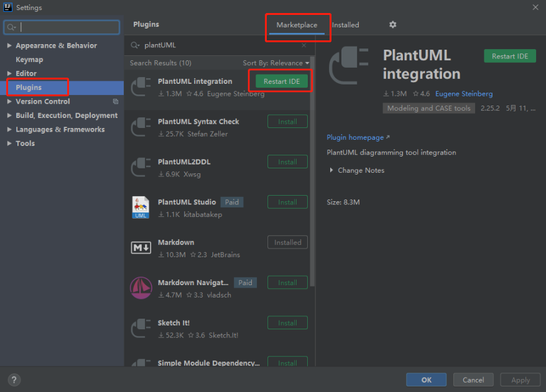Click the Version Control project-level icon
Image resolution: width=546 pixels, height=392 pixels.
[115, 101]
